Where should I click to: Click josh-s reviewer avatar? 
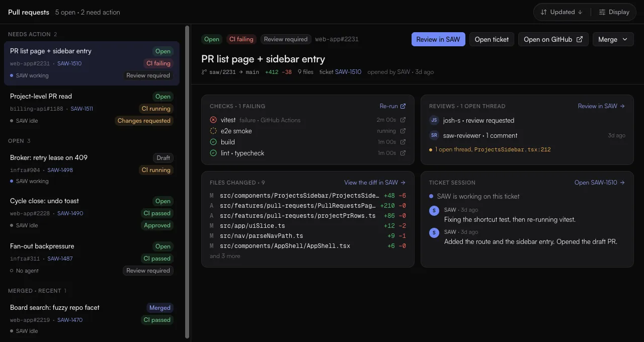tap(434, 120)
